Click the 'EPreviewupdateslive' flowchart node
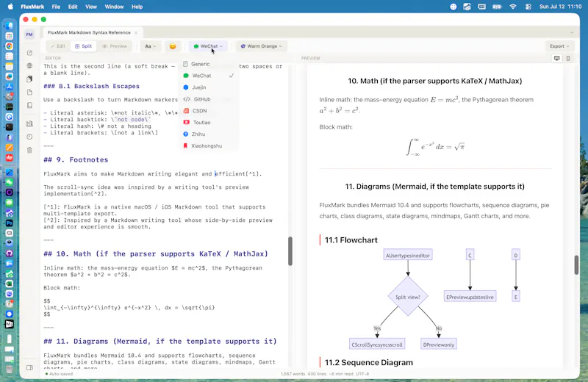This screenshot has width=588, height=382. pos(470,297)
